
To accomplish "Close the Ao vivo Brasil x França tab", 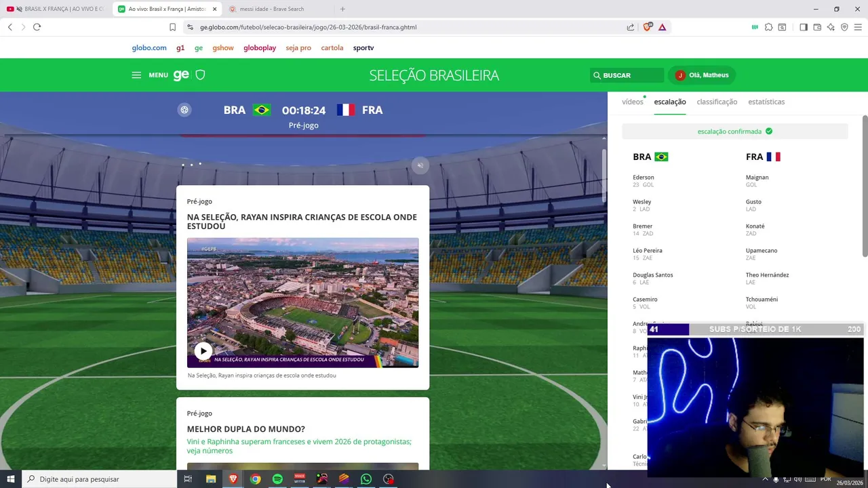I will click(214, 9).
